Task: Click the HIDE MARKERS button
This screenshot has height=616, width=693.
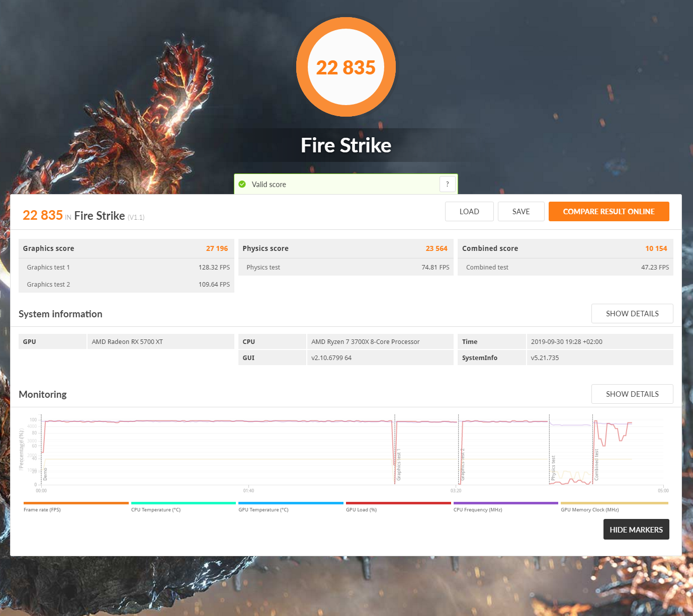Action: (x=636, y=530)
